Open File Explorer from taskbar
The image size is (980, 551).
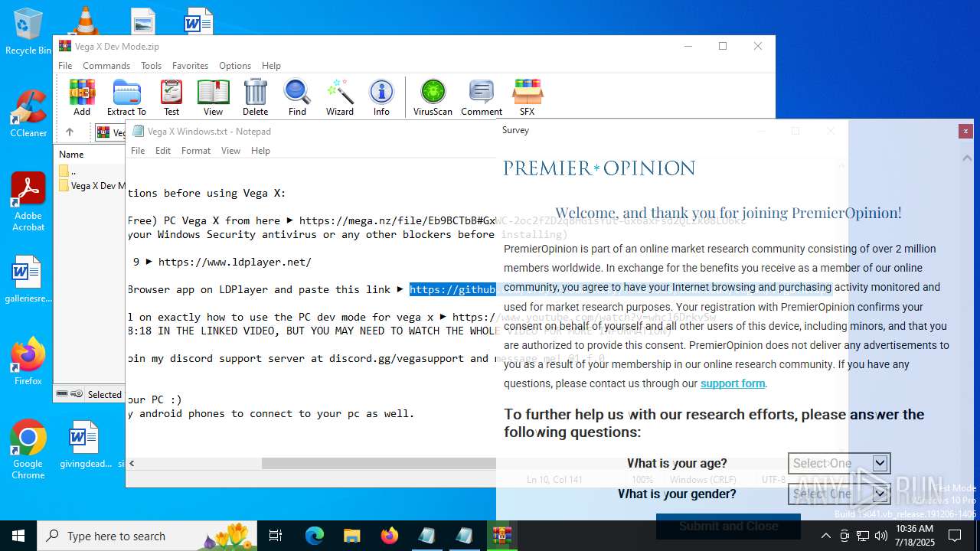click(351, 536)
